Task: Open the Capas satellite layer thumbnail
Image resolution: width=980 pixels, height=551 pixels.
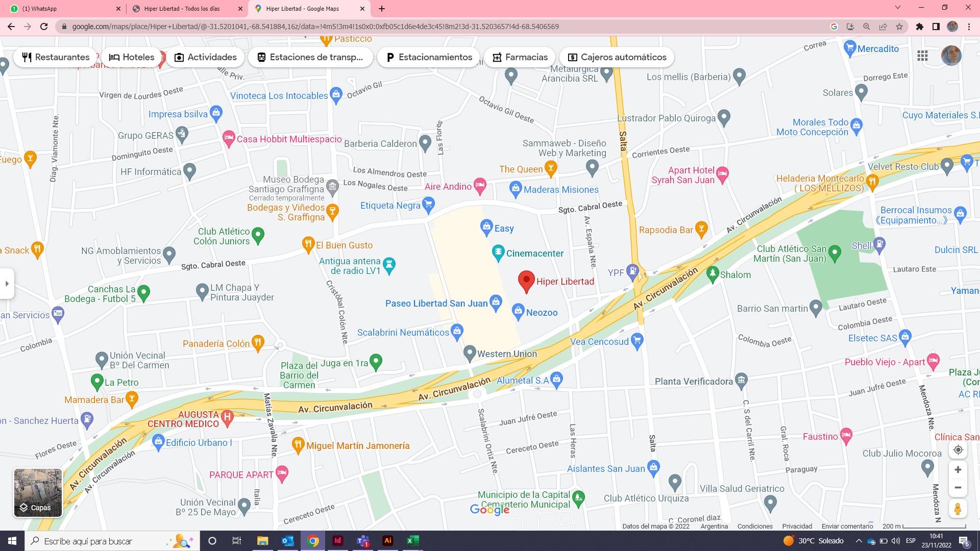Action: pyautogui.click(x=38, y=493)
